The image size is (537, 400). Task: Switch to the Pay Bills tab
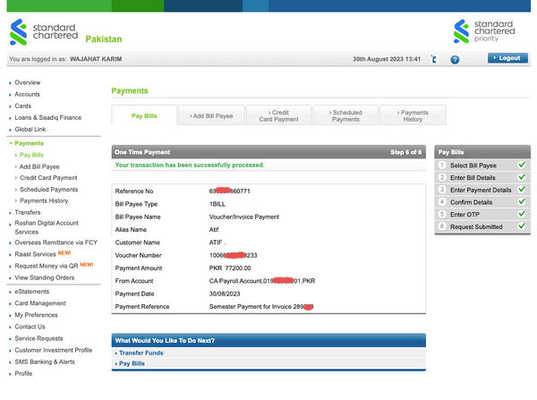point(144,116)
